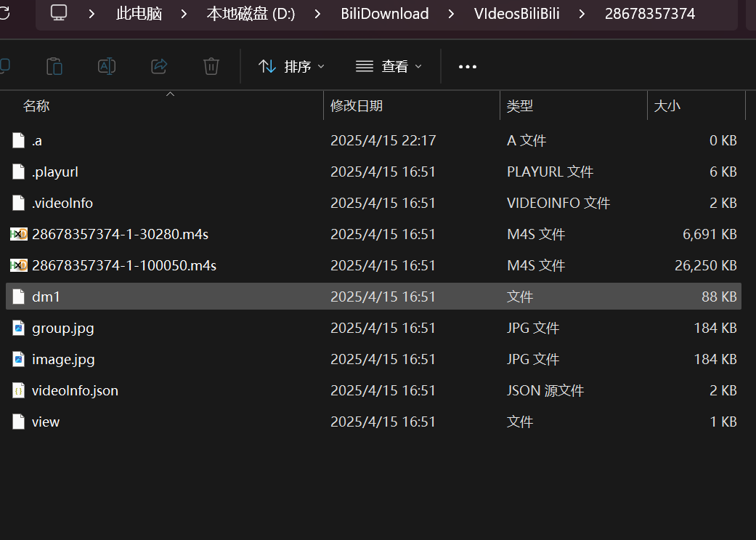Click 28678357374 breadcrumb folder

[650, 14]
